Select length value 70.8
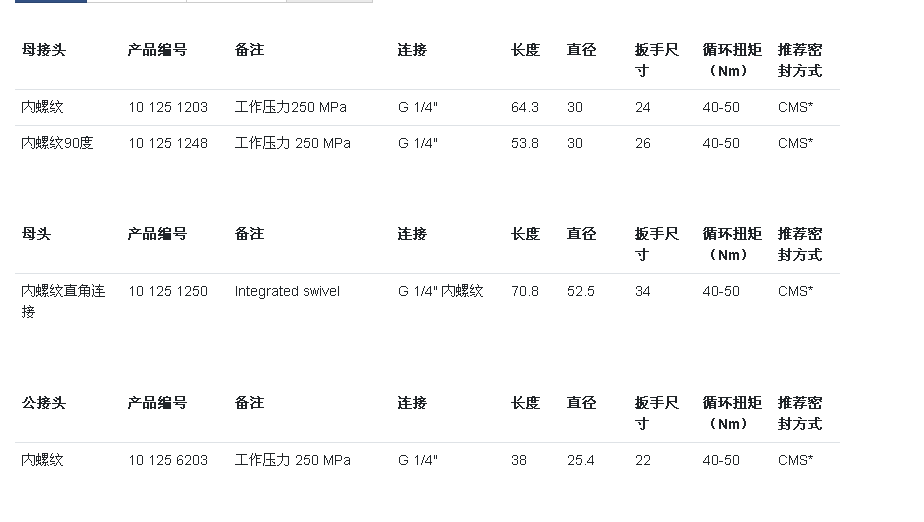Image resolution: width=924 pixels, height=522 pixels. 524,291
